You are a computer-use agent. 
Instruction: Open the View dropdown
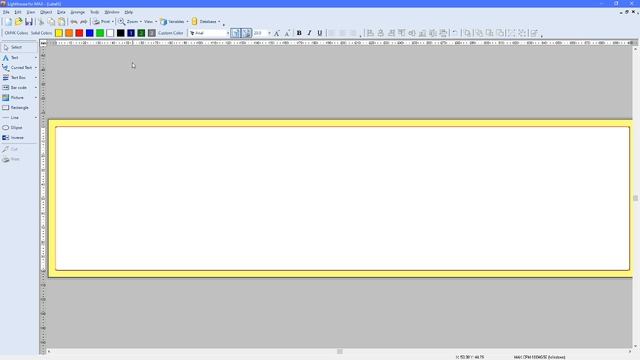(x=150, y=22)
